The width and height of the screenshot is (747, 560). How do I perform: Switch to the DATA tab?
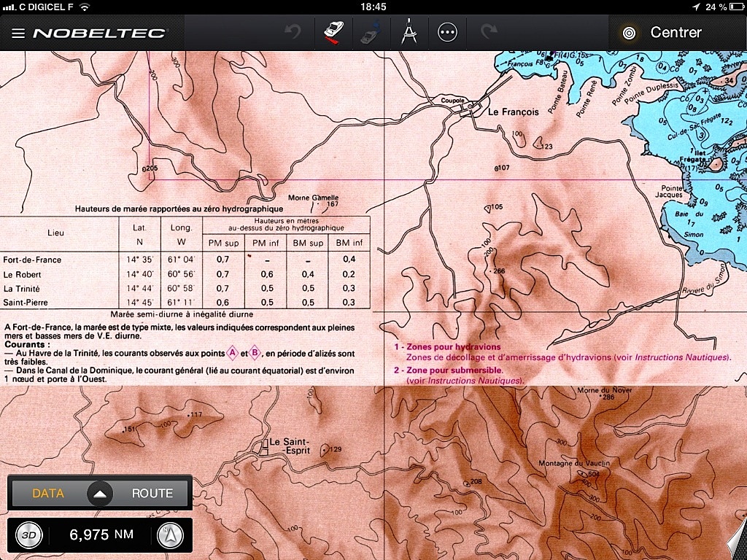[x=48, y=494]
